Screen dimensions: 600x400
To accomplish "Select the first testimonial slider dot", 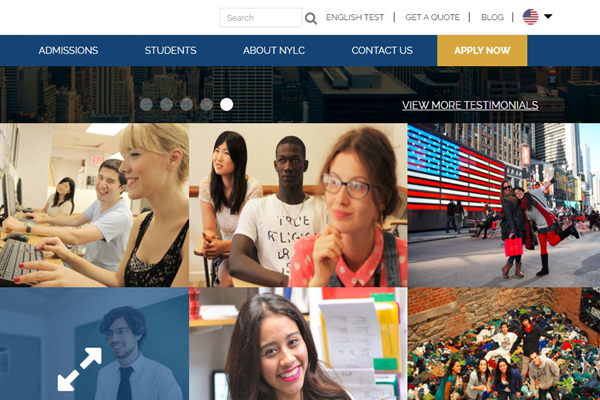I will coord(146,104).
